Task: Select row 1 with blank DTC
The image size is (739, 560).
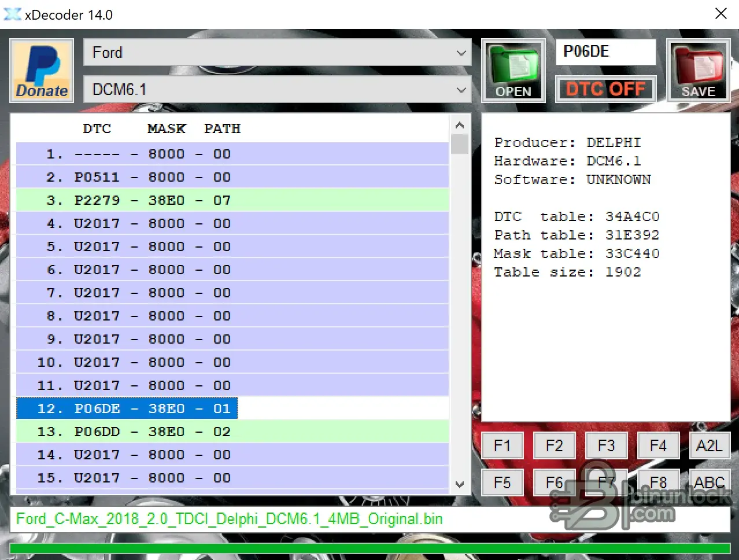Action: point(232,154)
